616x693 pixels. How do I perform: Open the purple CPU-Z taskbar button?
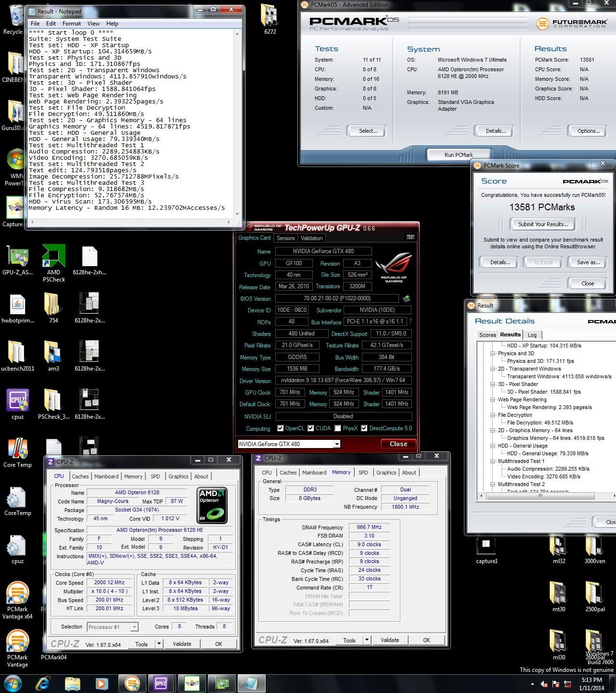[161, 683]
